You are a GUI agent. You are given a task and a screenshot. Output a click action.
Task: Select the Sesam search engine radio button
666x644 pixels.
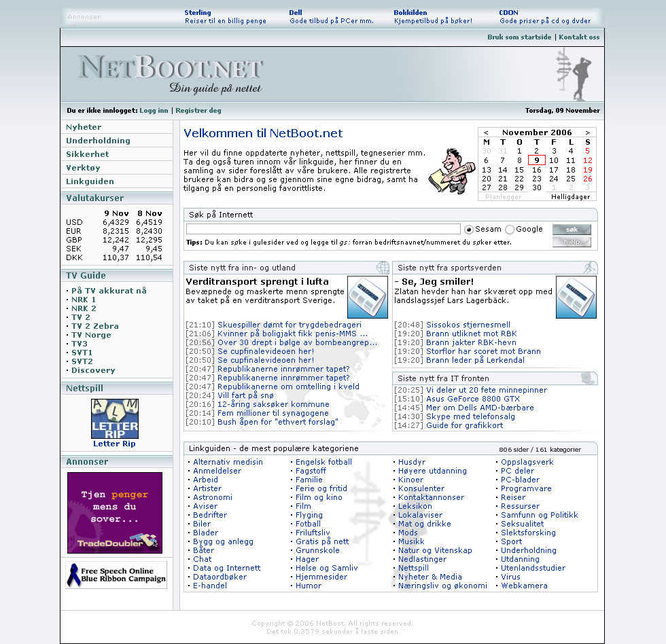(469, 230)
